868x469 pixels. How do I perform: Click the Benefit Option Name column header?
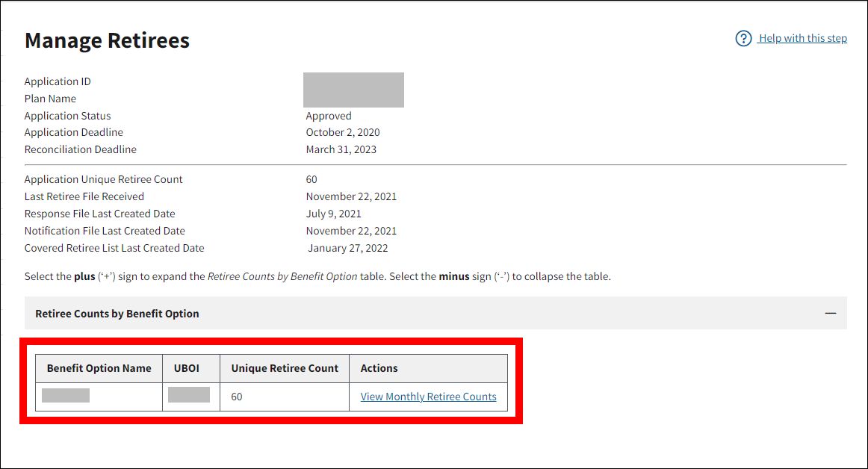99,368
